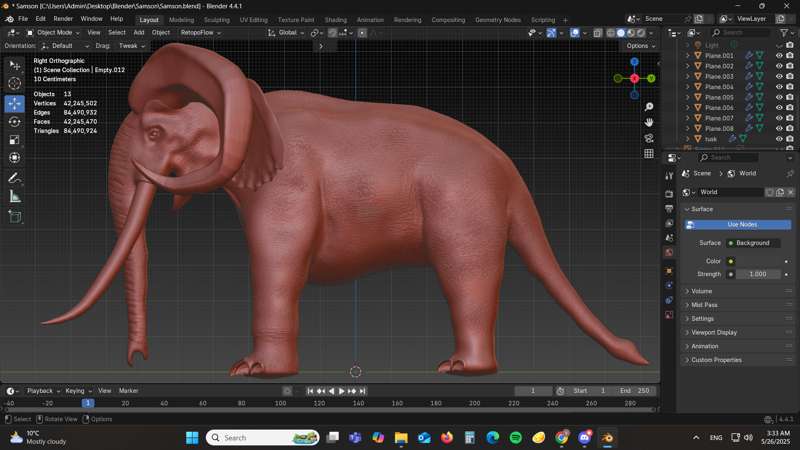Click the Use Nodes button
The width and height of the screenshot is (800, 450).
741,224
